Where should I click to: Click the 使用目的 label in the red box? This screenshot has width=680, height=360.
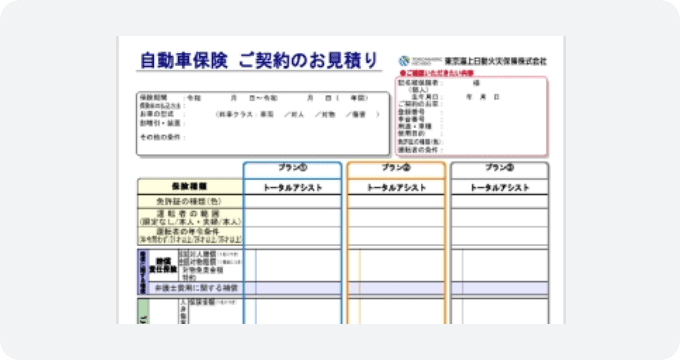[x=411, y=134]
